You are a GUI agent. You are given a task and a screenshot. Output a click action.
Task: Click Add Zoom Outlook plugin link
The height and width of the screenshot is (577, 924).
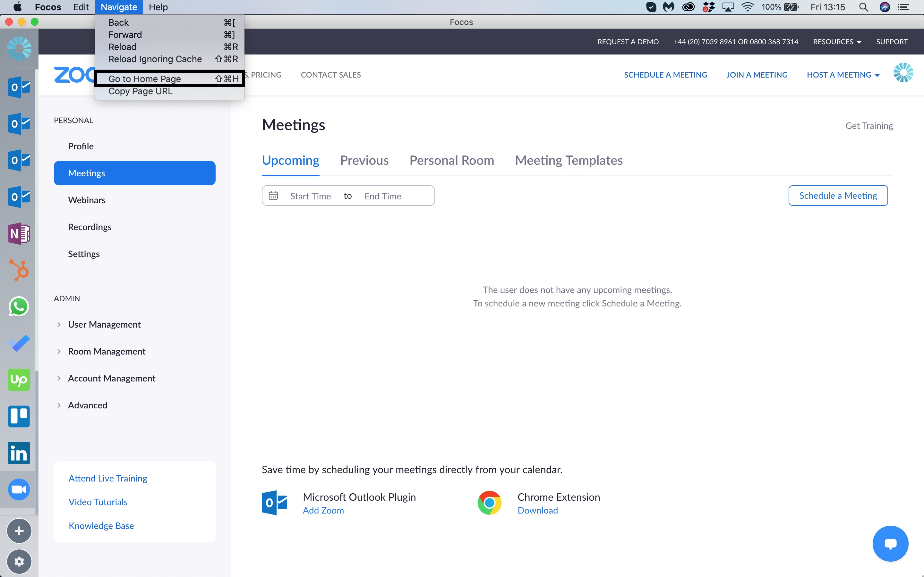323,510
